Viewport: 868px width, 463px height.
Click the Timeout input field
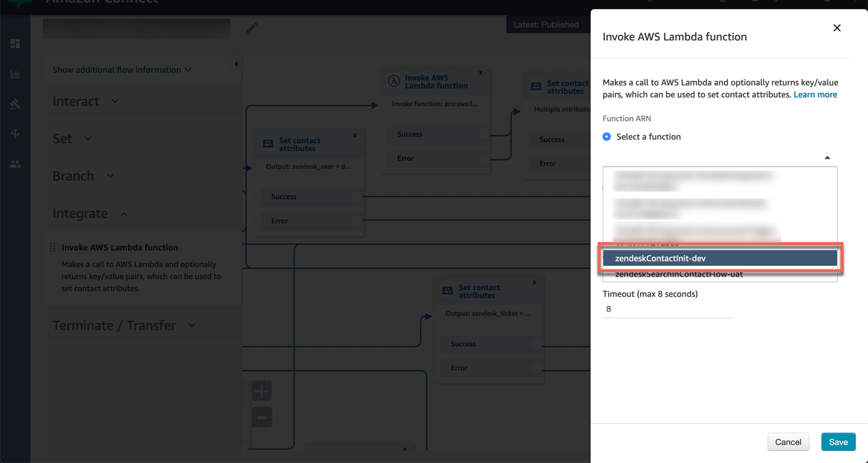pyautogui.click(x=668, y=309)
